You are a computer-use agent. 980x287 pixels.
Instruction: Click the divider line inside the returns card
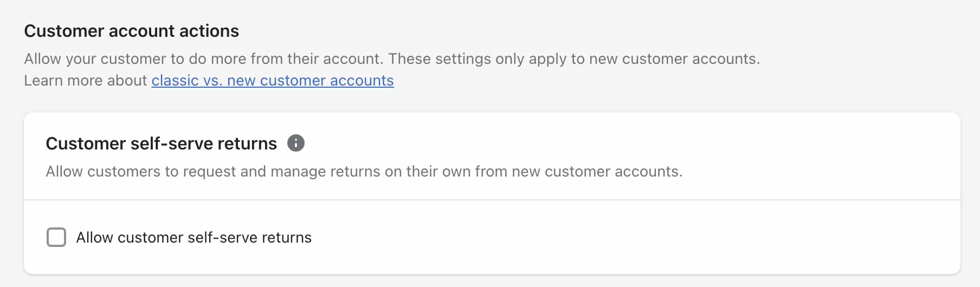[492, 200]
